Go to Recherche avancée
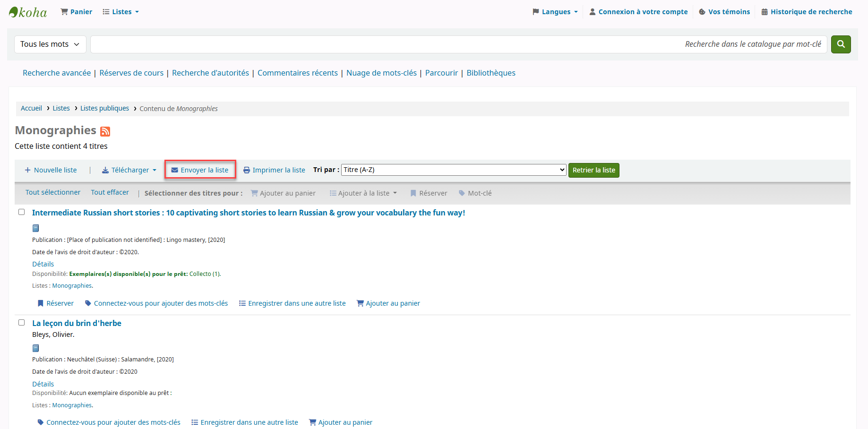Viewport: 868px width, 429px height. (x=57, y=73)
